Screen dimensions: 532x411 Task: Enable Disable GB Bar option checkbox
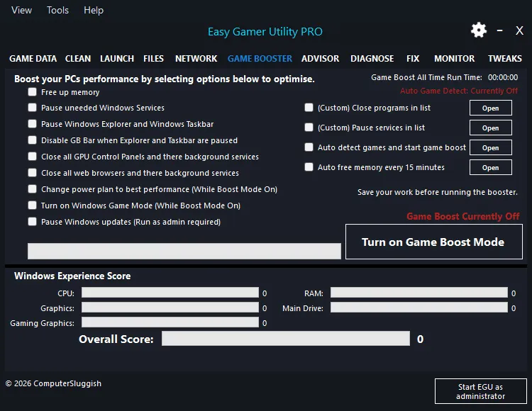pyautogui.click(x=32, y=140)
